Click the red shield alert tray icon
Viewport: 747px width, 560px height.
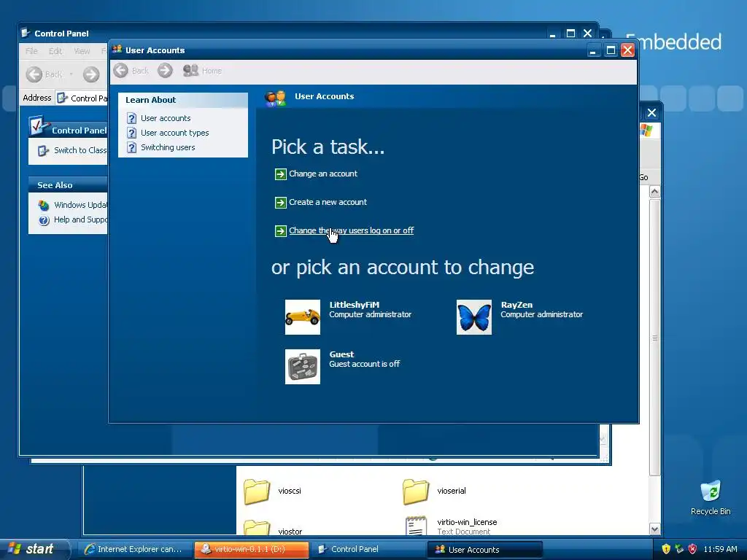click(693, 549)
